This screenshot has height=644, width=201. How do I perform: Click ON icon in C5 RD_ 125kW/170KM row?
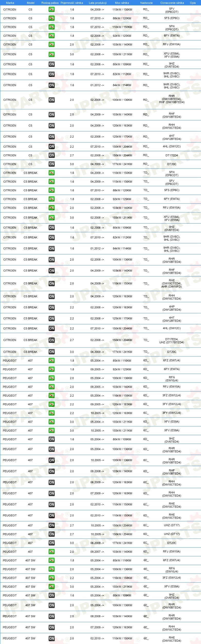pos(52,137)
